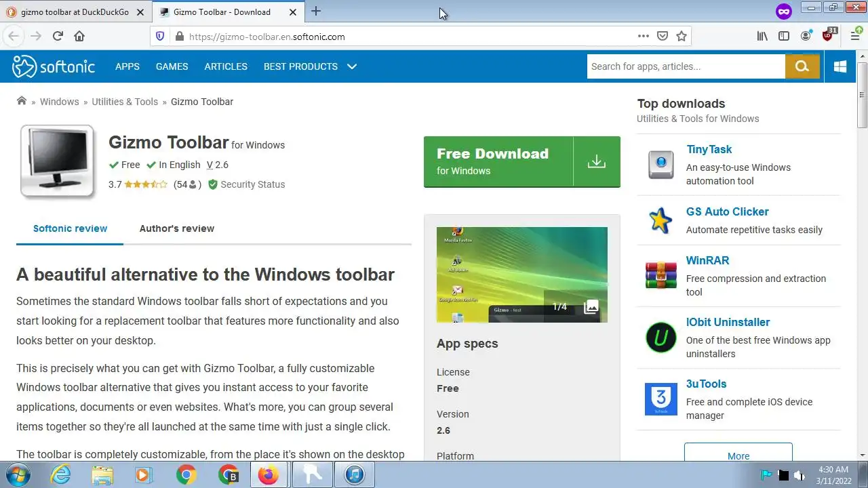Open the tracking protection shield icon
The width and height of the screenshot is (868, 488).
[x=160, y=37]
